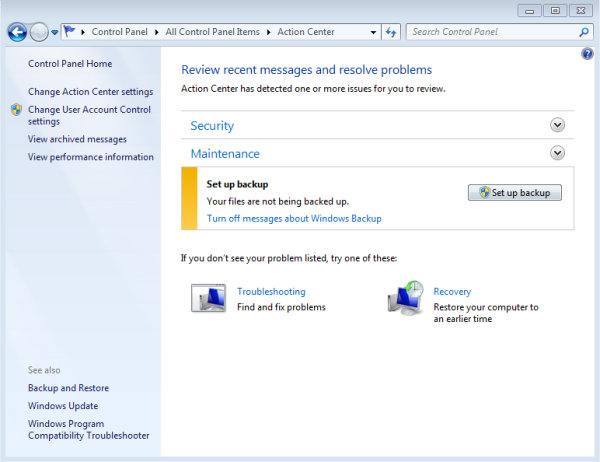Screen dimensions: 600x462
Task: Expand the Security section chevron
Action: (x=558, y=125)
